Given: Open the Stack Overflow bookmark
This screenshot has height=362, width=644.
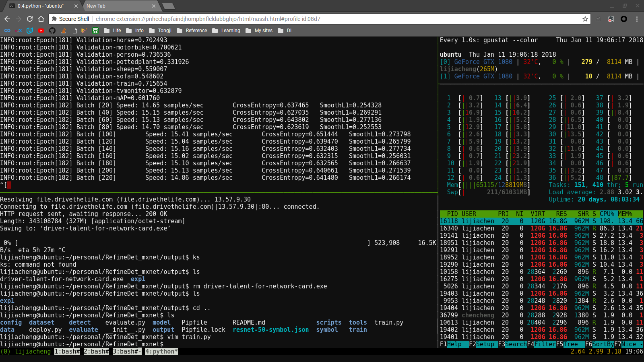Looking at the screenshot, I should tap(64, 31).
